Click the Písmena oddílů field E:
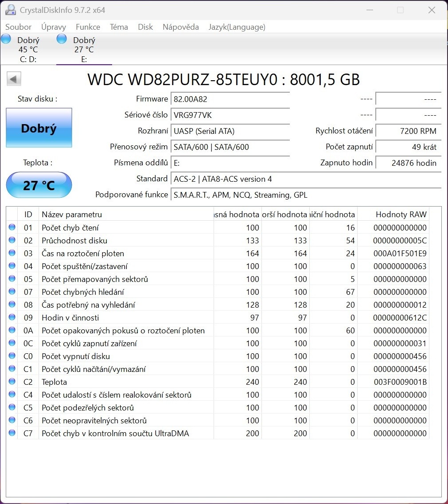 tap(230, 163)
